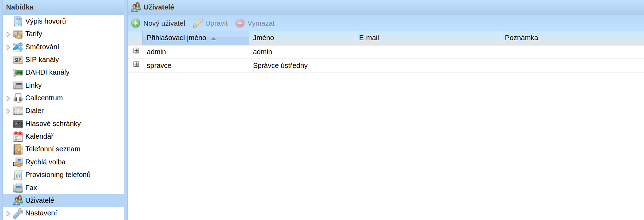Click the Upravit edit button
This screenshot has width=644, height=220.
pos(210,23)
